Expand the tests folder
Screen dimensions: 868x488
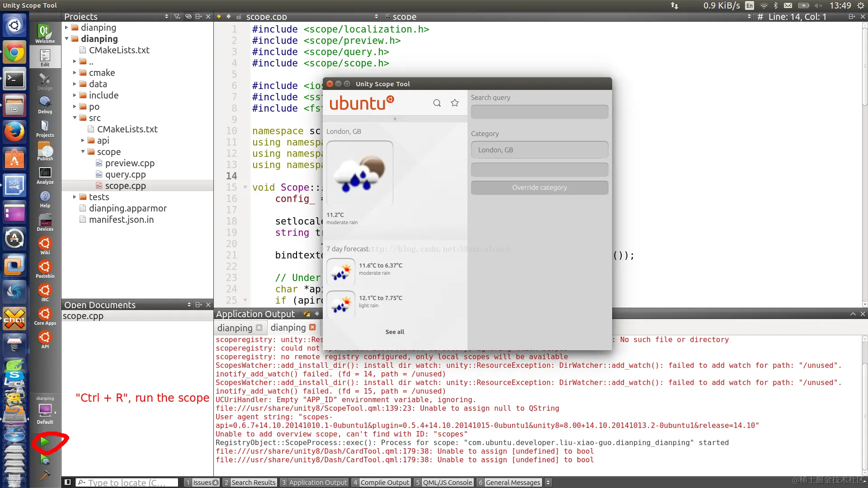click(75, 197)
